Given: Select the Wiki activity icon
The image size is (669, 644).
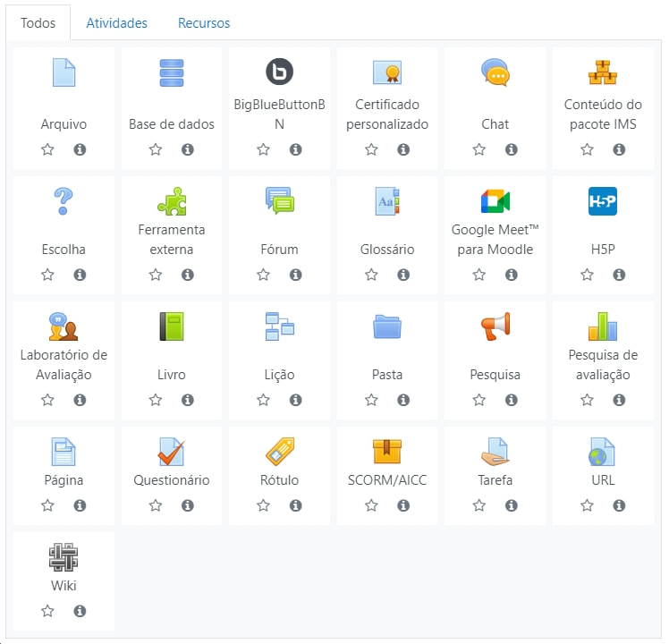Looking at the screenshot, I should [64, 557].
